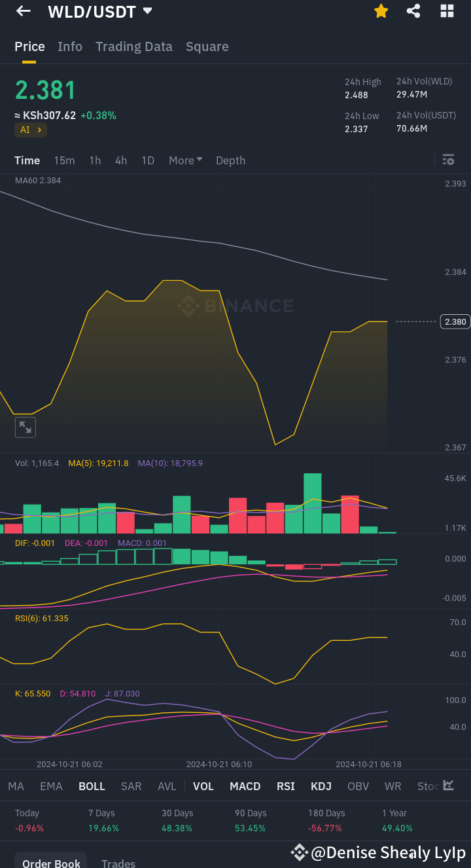
Task: Open the WLD/USDT pair dropdown arrow
Action: pyautogui.click(x=147, y=11)
